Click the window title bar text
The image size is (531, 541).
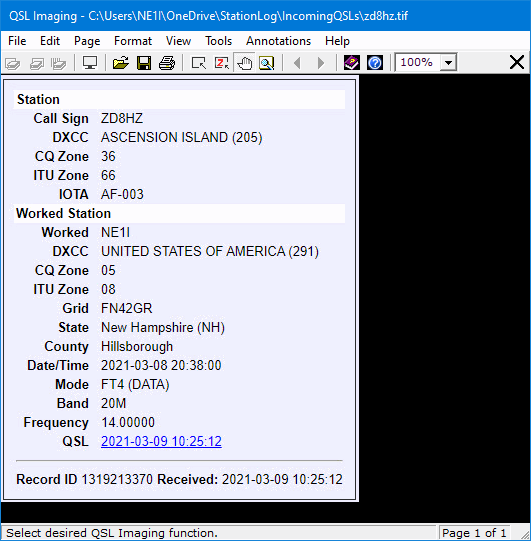point(208,16)
